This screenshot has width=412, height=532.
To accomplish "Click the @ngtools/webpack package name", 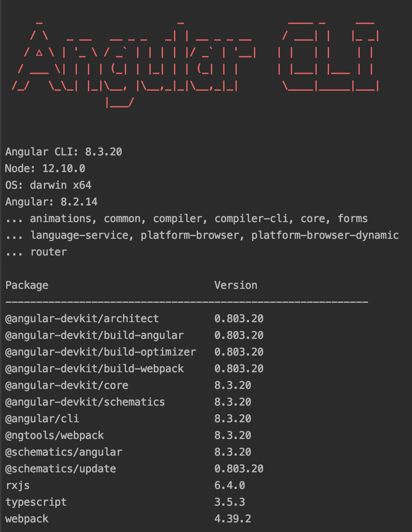I will (x=54, y=435).
